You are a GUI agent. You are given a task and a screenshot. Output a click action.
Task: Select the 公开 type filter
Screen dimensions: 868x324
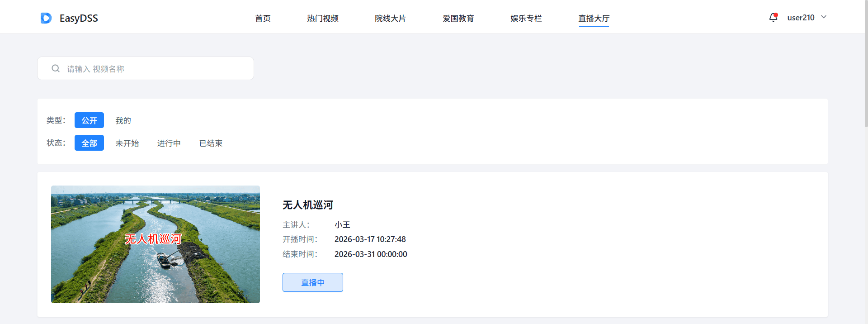pyautogui.click(x=89, y=120)
